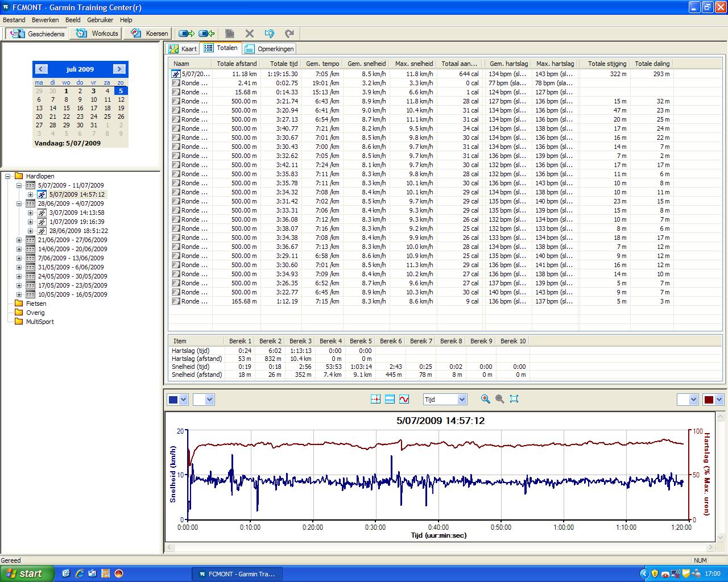The height and width of the screenshot is (582, 728).
Task: Expand the 7/06/2009 - 13/06/2009 week
Action: (x=19, y=258)
